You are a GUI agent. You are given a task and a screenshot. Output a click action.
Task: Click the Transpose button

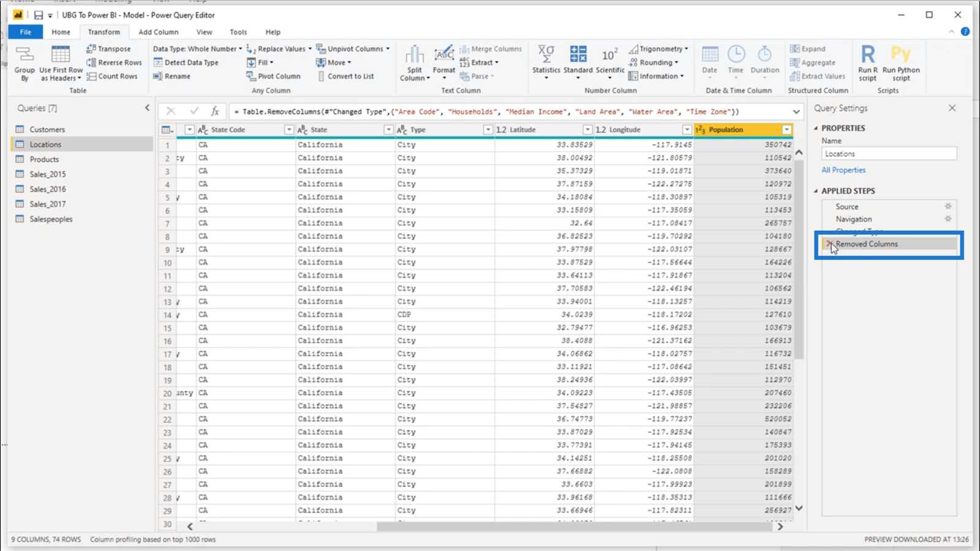point(108,49)
